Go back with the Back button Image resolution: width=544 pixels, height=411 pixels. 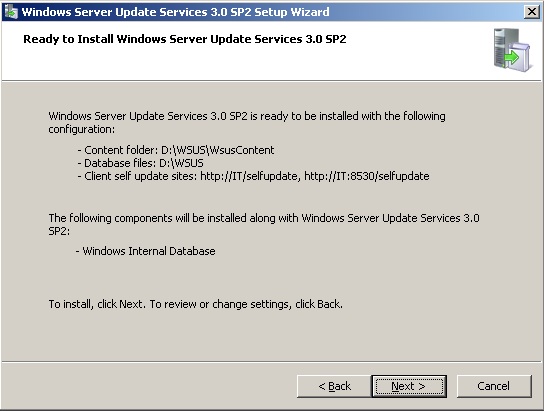coord(334,386)
